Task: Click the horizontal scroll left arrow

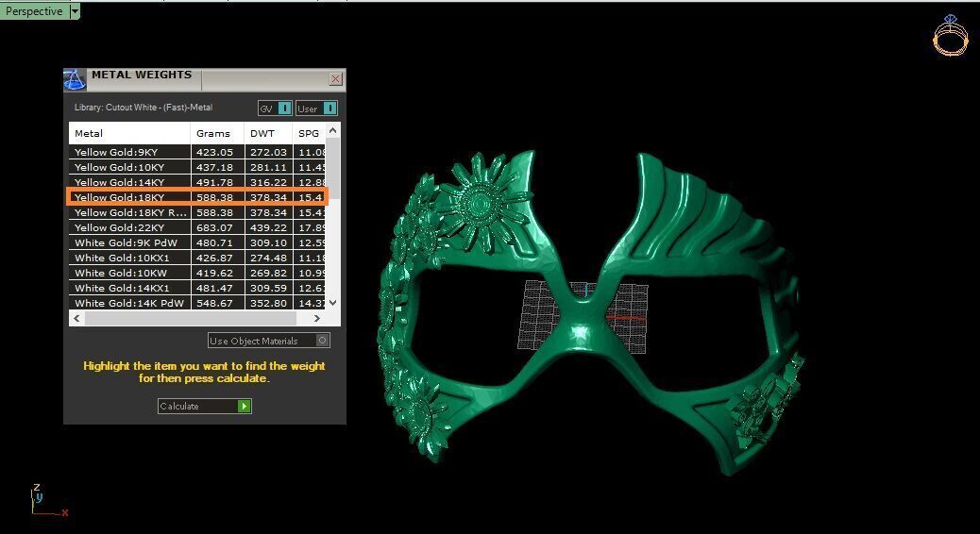Action: pos(76,318)
